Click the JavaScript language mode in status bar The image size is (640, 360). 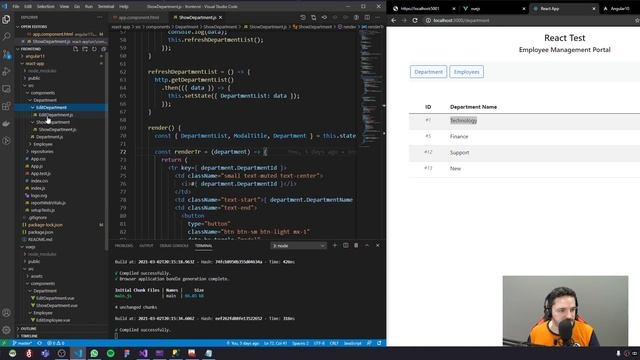353,343
